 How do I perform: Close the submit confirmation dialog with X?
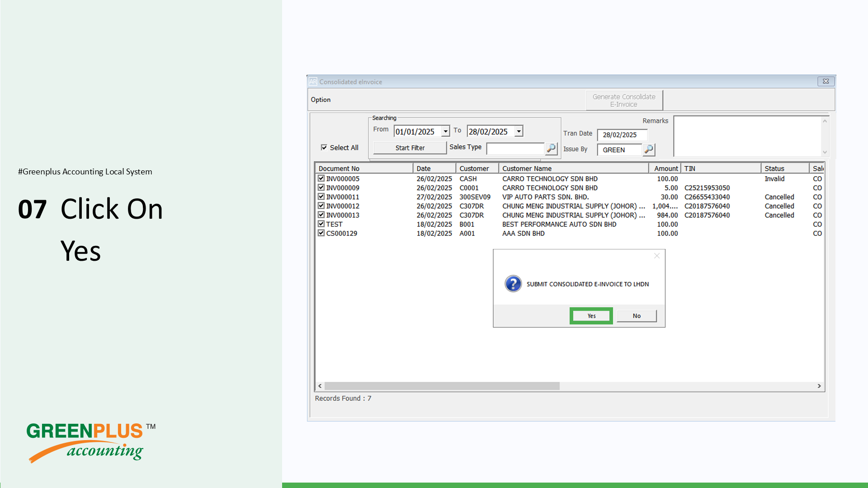coord(657,256)
